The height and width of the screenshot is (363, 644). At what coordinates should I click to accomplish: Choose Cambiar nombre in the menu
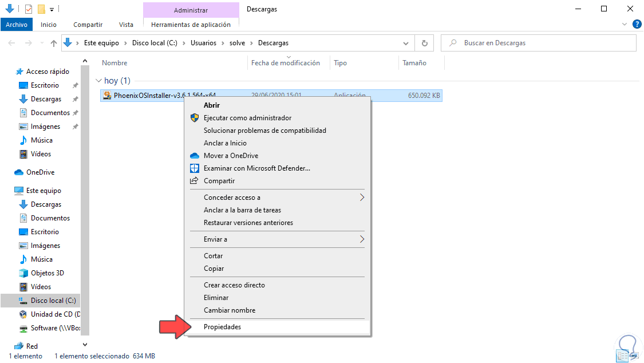click(229, 310)
